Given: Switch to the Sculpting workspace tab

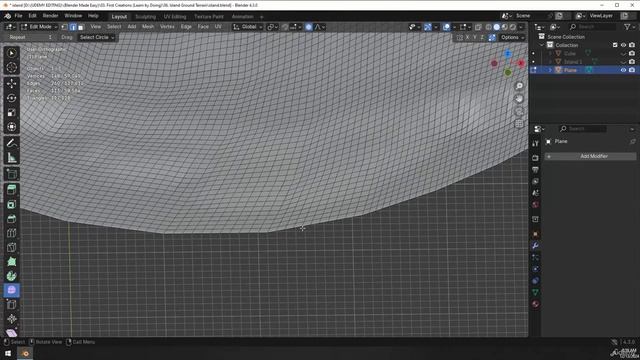Looking at the screenshot, I should coord(145,17).
